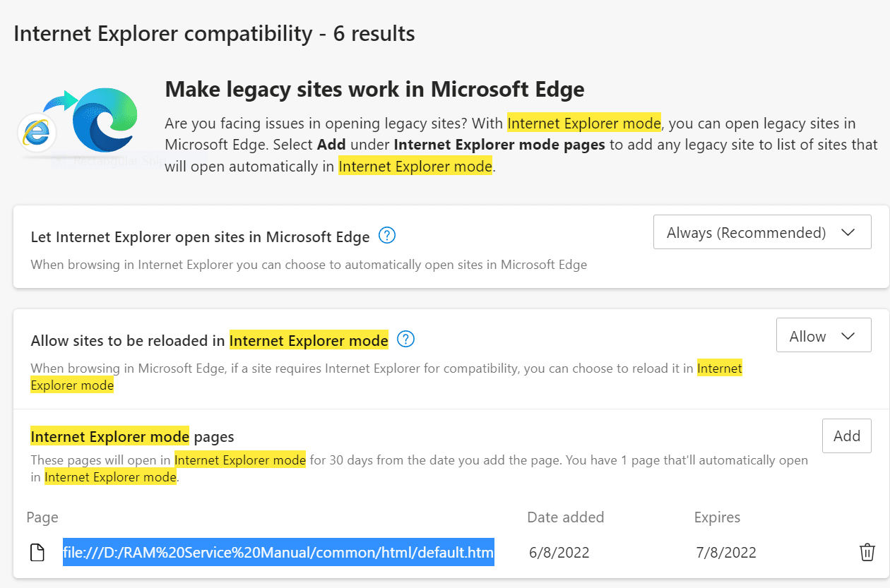Viewport: 890px width, 588px height.
Task: Open help for Let Internet Explorer open sites
Action: coord(387,236)
